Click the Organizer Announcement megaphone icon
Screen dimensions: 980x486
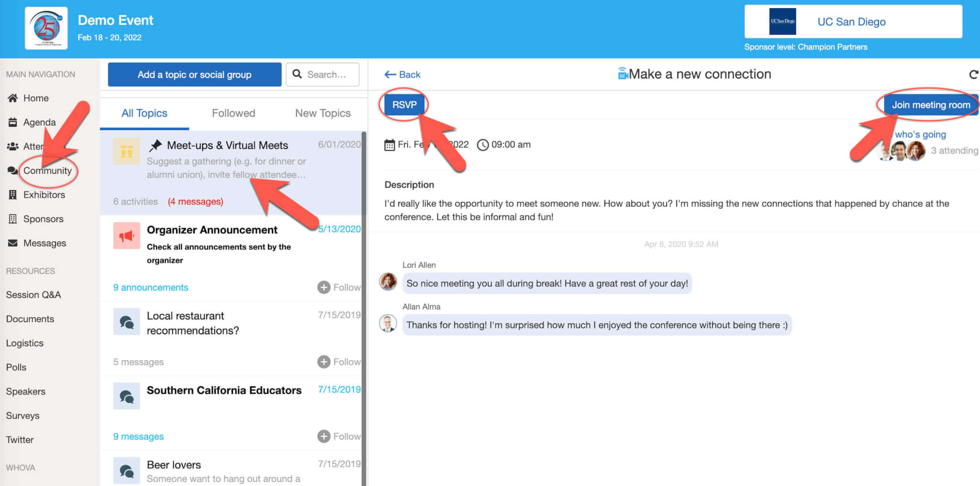coord(126,236)
